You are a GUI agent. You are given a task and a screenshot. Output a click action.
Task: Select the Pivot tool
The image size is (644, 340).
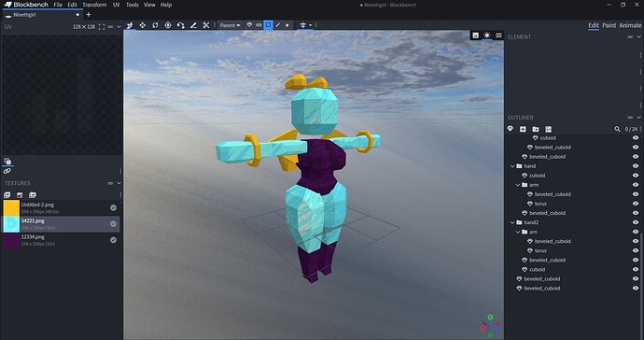click(x=168, y=25)
